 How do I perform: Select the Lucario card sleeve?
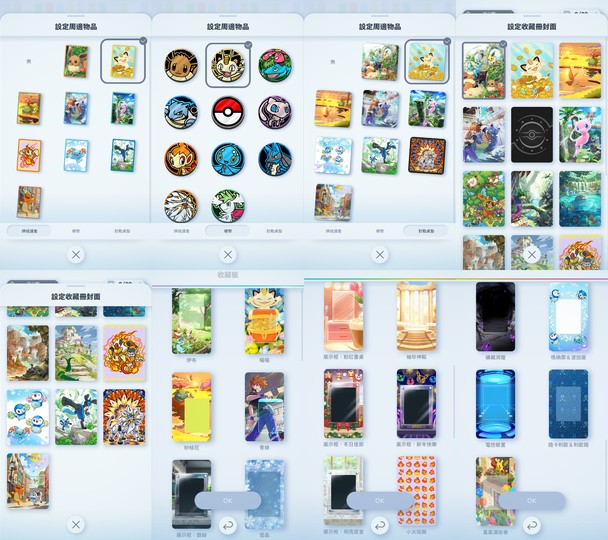click(x=123, y=155)
